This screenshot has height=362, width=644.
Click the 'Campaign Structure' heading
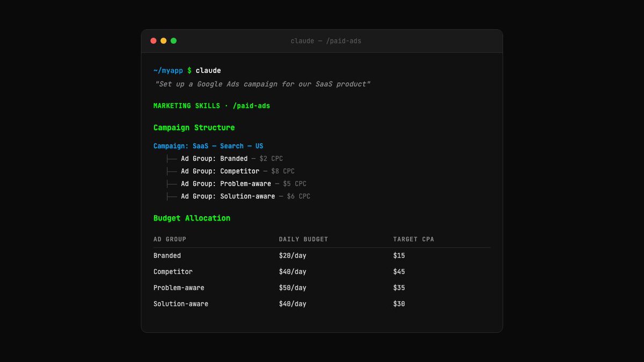pyautogui.click(x=194, y=128)
